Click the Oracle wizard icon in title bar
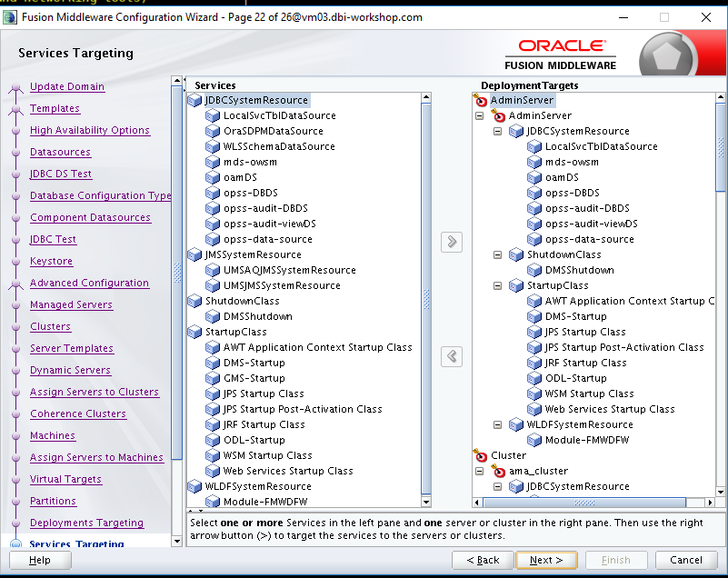Screen dimensions: 728x578 [10, 17]
